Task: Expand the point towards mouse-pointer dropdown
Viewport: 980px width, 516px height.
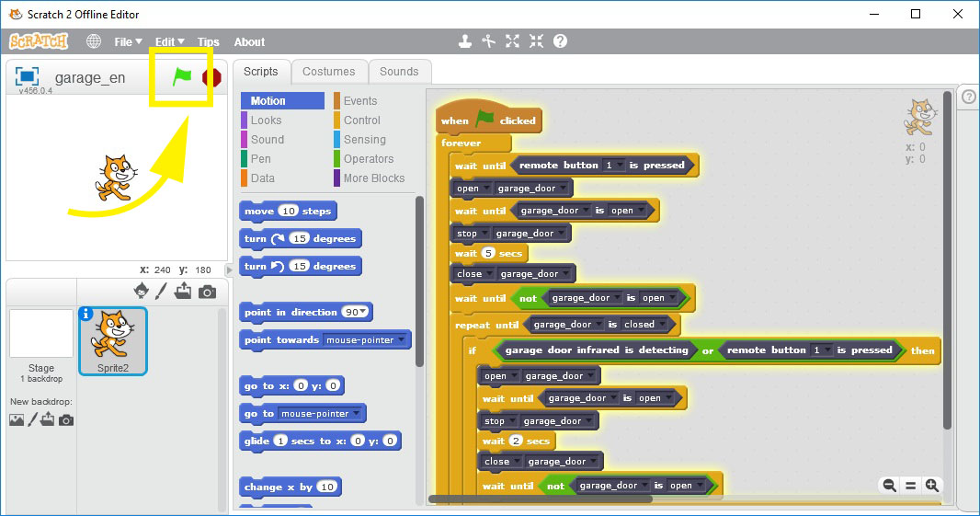Action: pos(401,340)
